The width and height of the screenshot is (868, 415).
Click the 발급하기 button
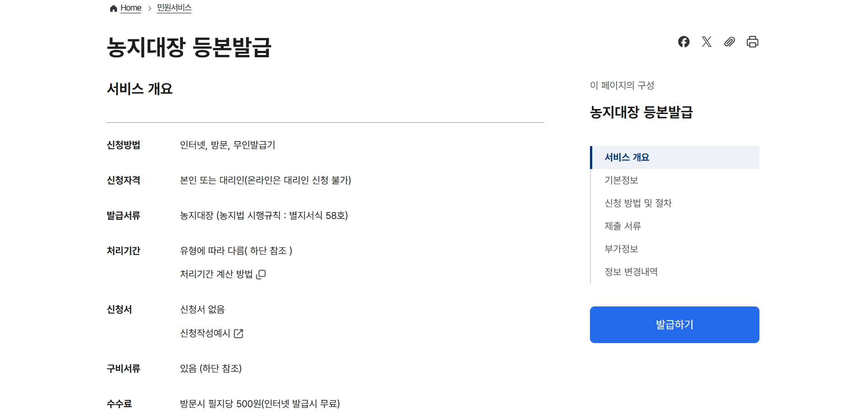(674, 324)
